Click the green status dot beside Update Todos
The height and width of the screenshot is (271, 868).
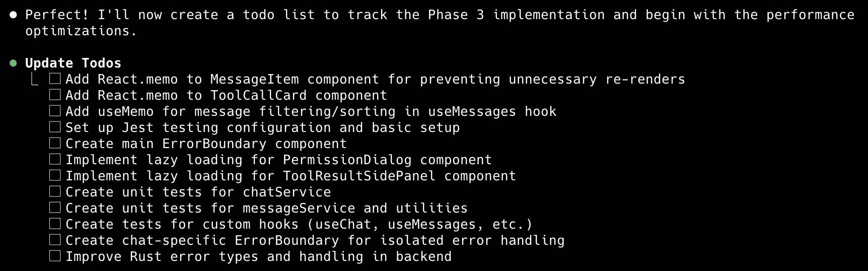pos(14,63)
